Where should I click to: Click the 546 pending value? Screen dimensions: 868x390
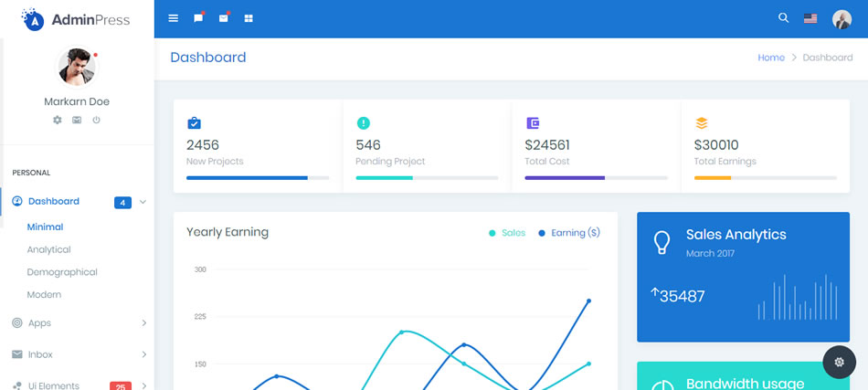[368, 145]
